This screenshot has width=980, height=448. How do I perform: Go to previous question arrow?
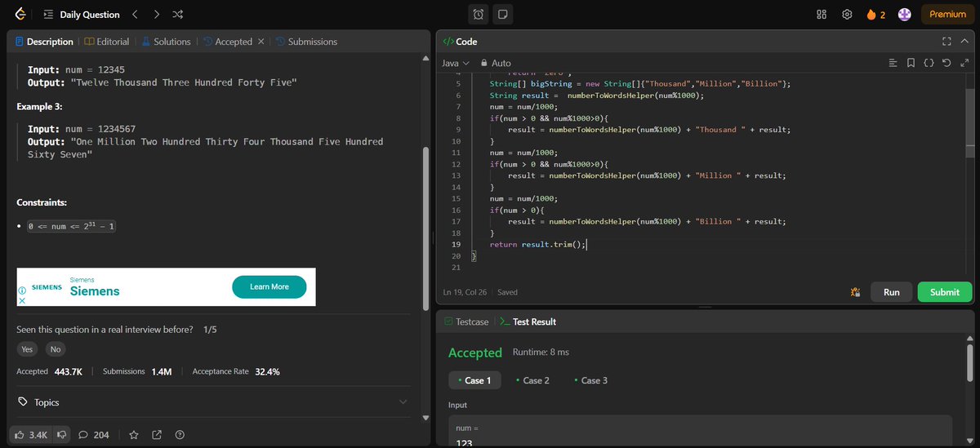click(x=135, y=14)
